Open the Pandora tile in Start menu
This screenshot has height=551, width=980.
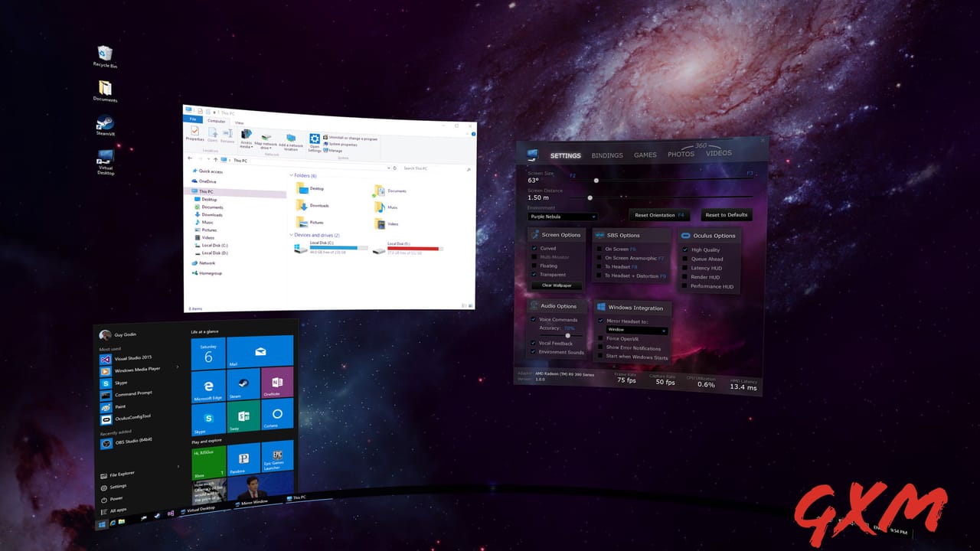243,458
